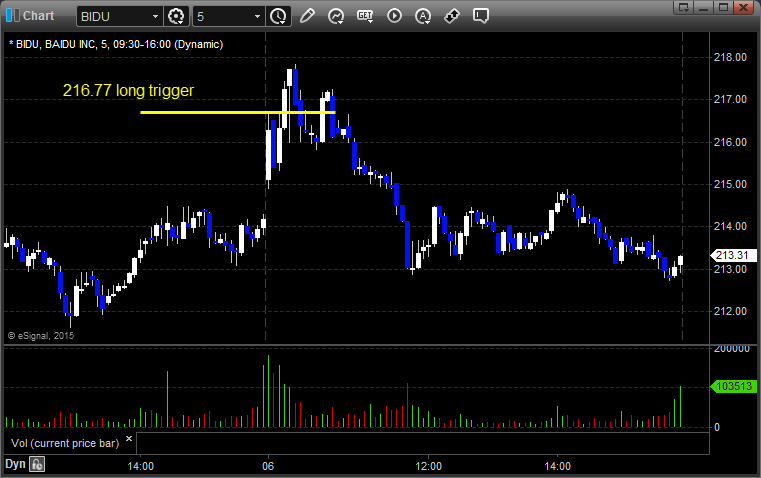Click the bar replay play icon

(394, 16)
